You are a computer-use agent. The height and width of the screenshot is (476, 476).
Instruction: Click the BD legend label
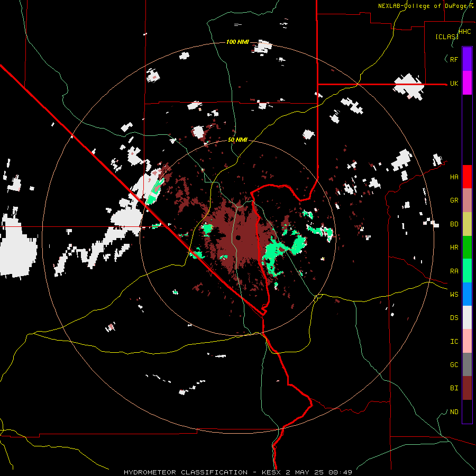454,224
